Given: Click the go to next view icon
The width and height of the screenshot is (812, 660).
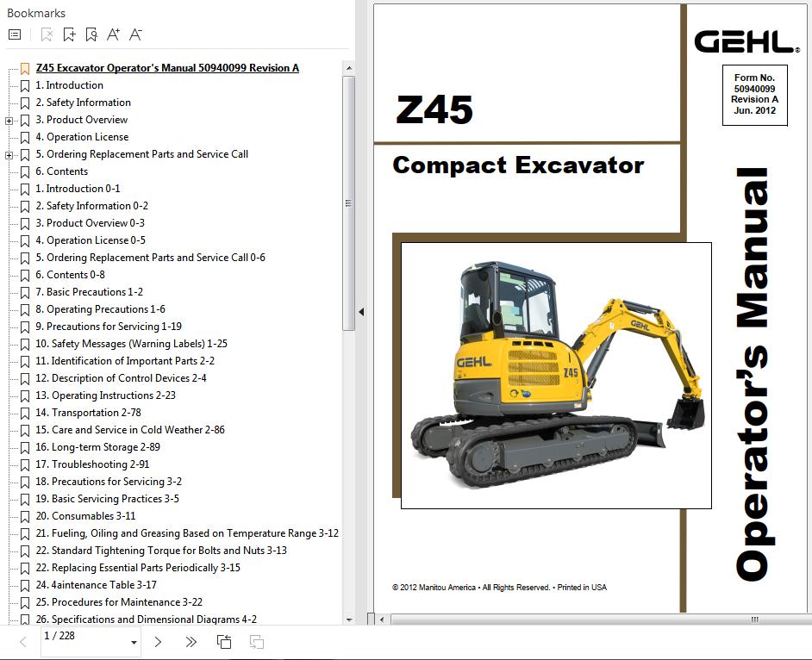Looking at the screenshot, I should pos(256,643).
